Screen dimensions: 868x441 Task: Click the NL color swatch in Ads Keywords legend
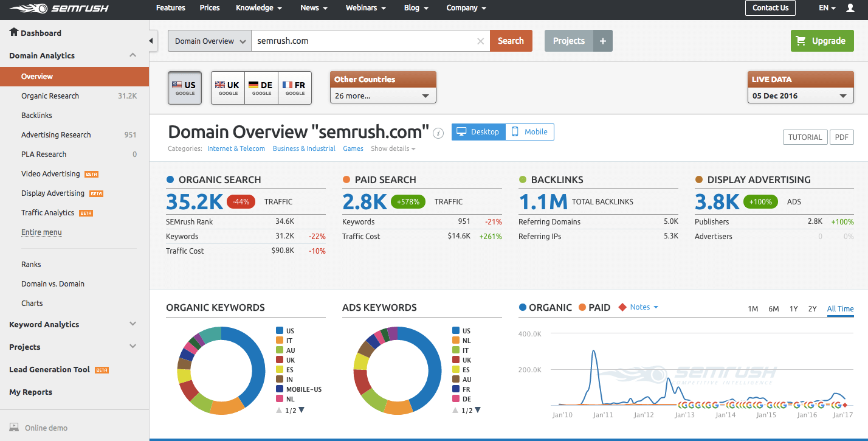click(456, 341)
